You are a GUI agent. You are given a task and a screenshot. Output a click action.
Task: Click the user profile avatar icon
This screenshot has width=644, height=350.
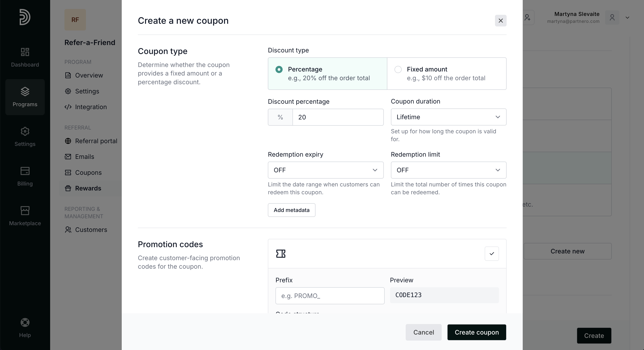tap(612, 17)
